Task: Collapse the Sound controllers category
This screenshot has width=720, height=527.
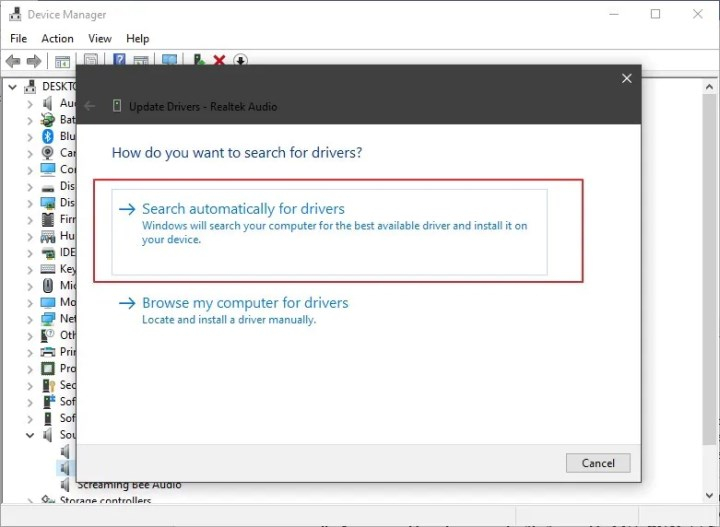Action: pyautogui.click(x=30, y=435)
